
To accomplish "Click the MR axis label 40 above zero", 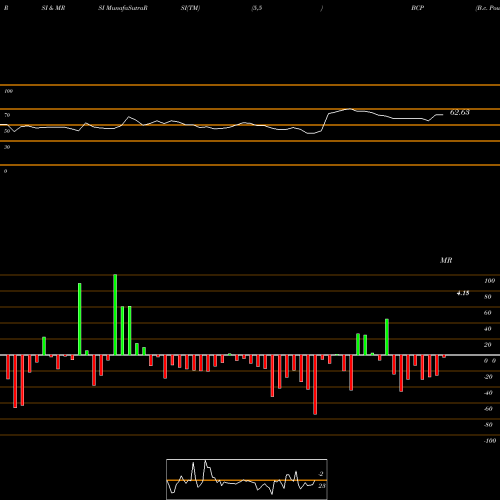I will (x=488, y=329).
